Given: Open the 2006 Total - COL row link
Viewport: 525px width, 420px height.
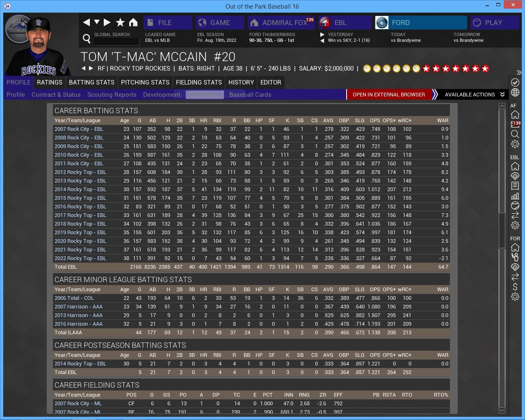Looking at the screenshot, I should (74, 298).
